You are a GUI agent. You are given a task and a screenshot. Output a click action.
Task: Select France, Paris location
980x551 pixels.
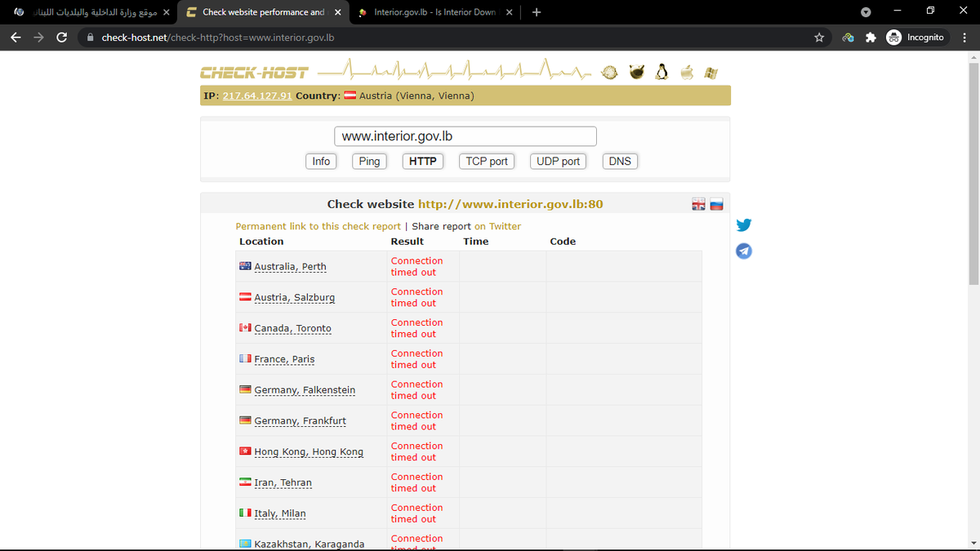(284, 360)
